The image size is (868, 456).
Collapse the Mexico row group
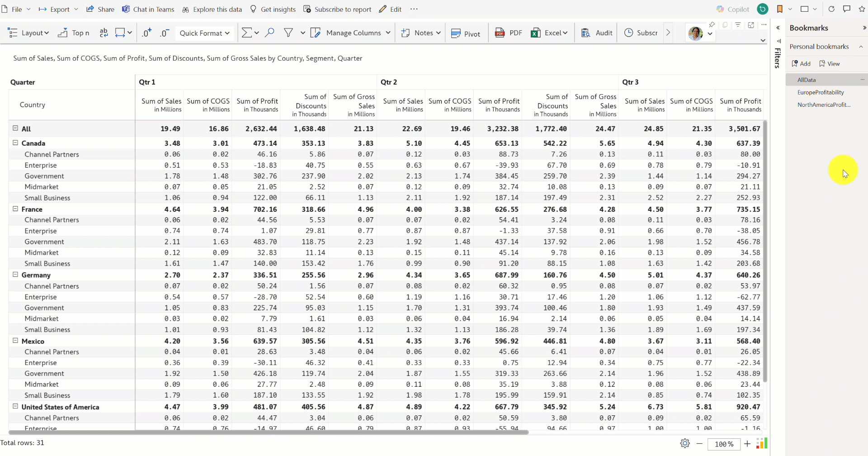pyautogui.click(x=15, y=341)
